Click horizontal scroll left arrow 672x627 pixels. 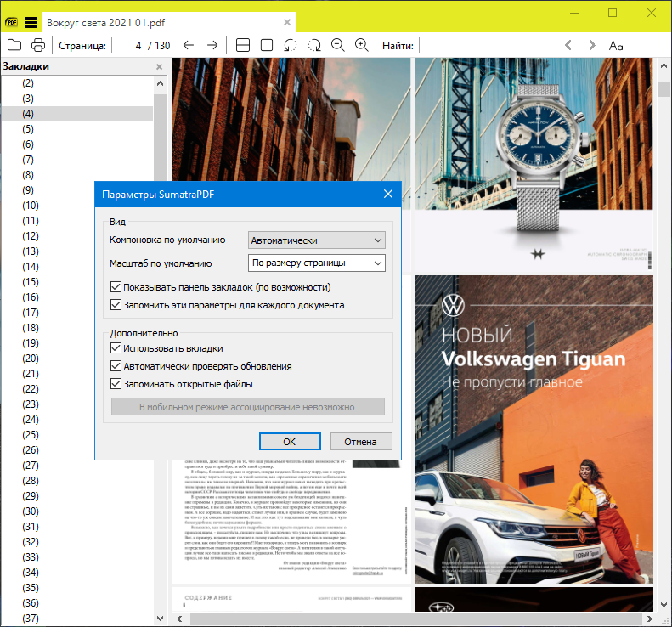click(x=179, y=619)
